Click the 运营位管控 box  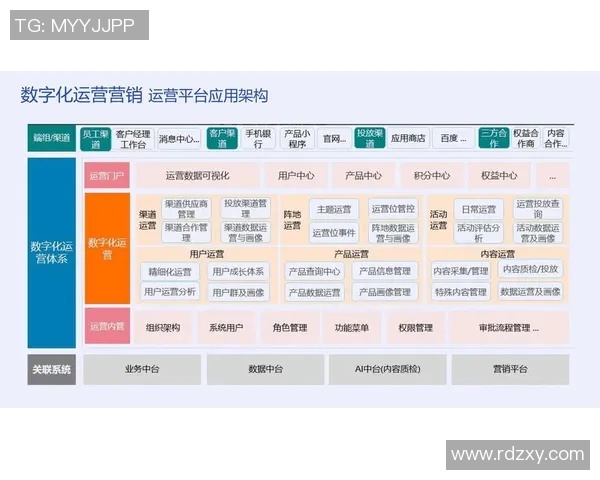[x=393, y=209]
